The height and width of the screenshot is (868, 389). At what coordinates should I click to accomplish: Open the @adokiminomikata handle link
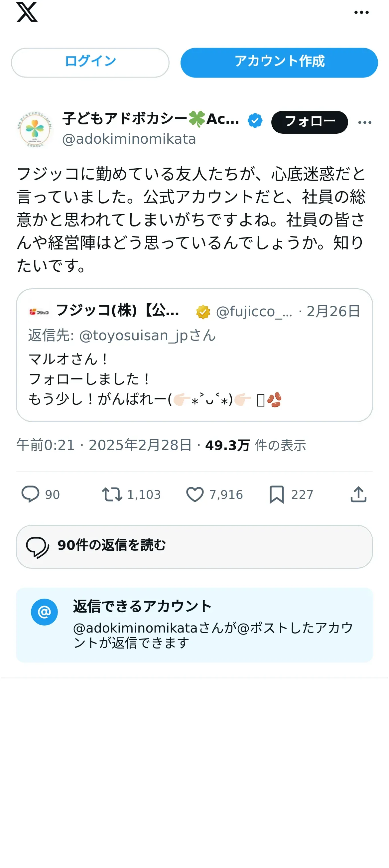click(129, 139)
